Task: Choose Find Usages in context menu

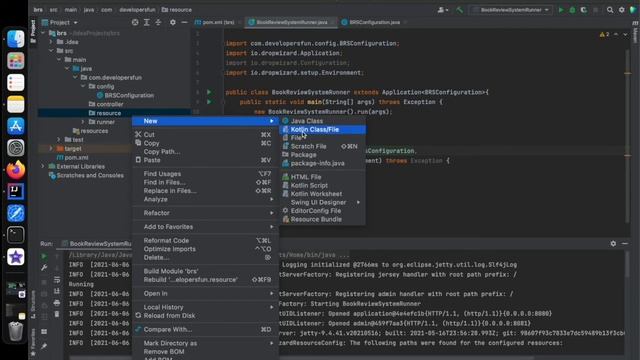Action: (x=205, y=174)
